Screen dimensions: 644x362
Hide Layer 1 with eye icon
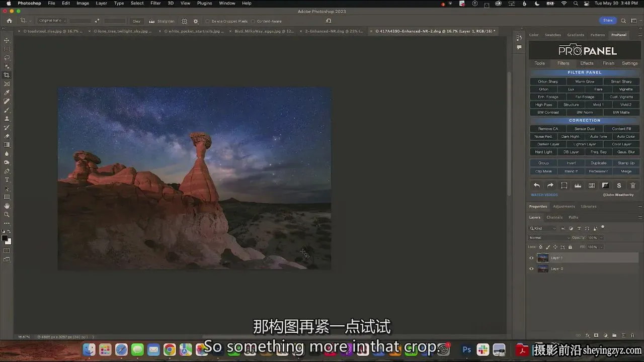531,258
